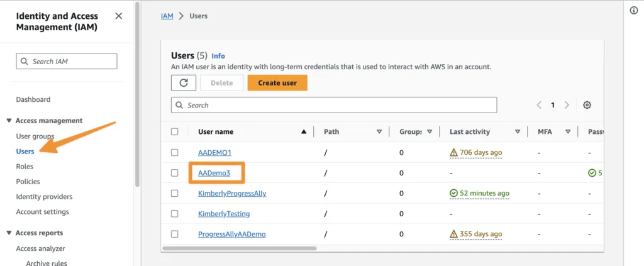This screenshot has height=266, width=644.
Task: Sort by the Last activity column arrow
Action: (x=518, y=132)
